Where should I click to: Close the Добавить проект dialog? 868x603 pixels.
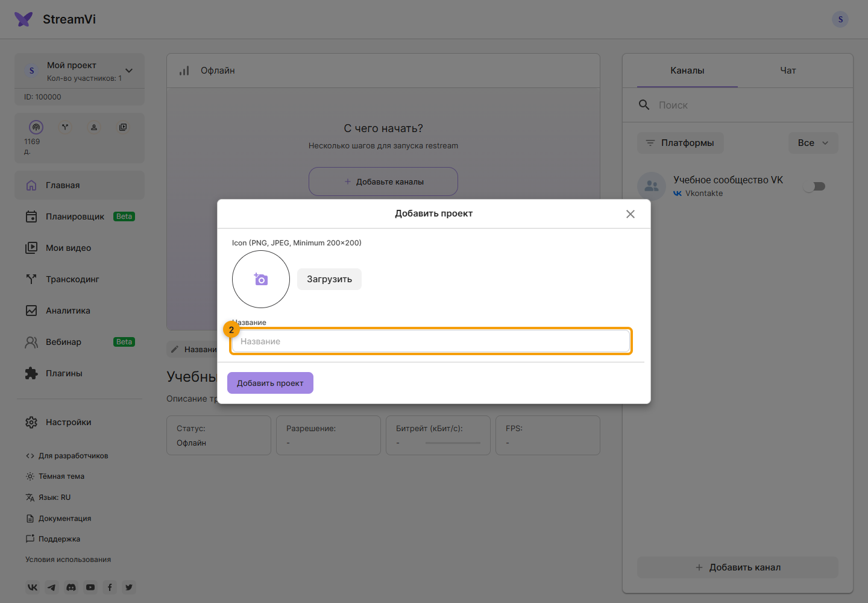[631, 214]
